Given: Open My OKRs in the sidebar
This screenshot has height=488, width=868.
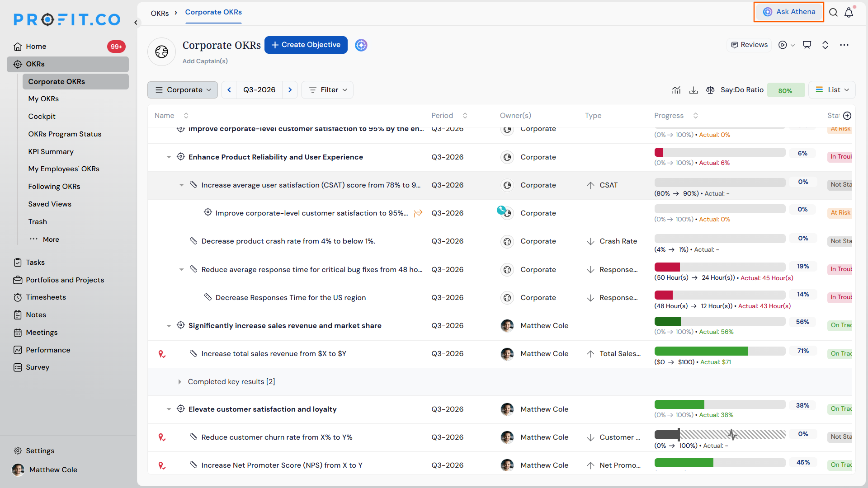Looking at the screenshot, I should pyautogui.click(x=43, y=99).
